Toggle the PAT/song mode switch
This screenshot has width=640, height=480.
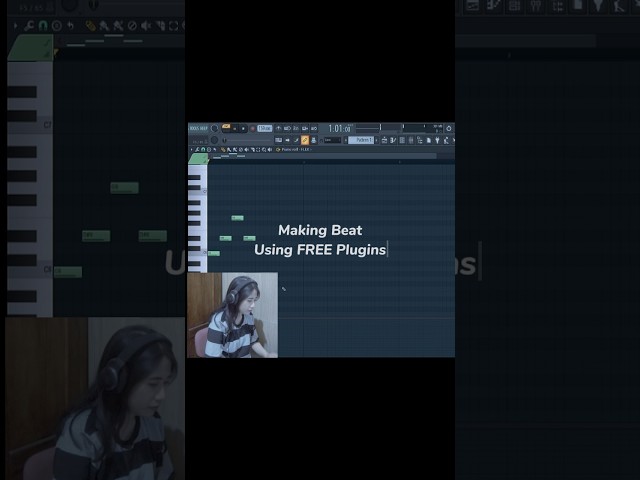(x=226, y=127)
